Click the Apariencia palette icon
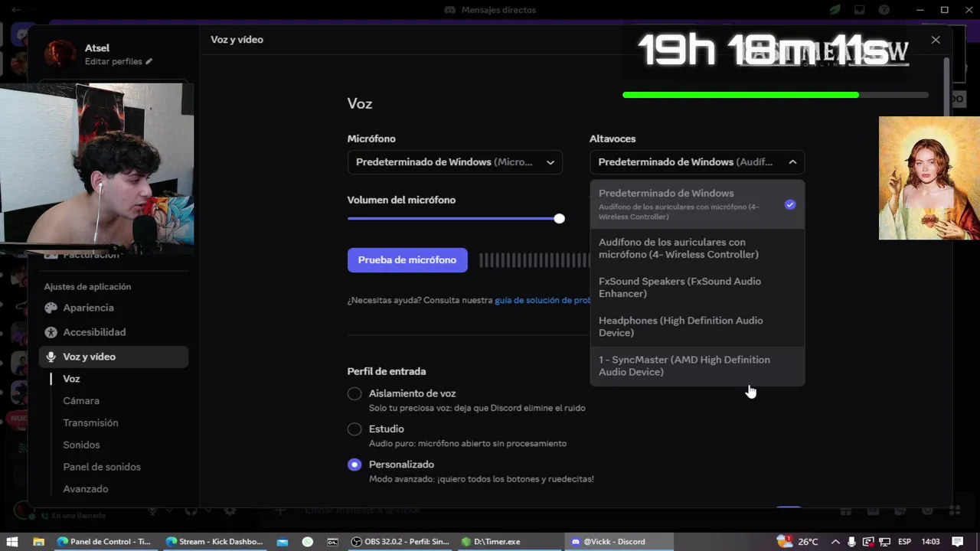The height and width of the screenshot is (551, 980). click(51, 308)
